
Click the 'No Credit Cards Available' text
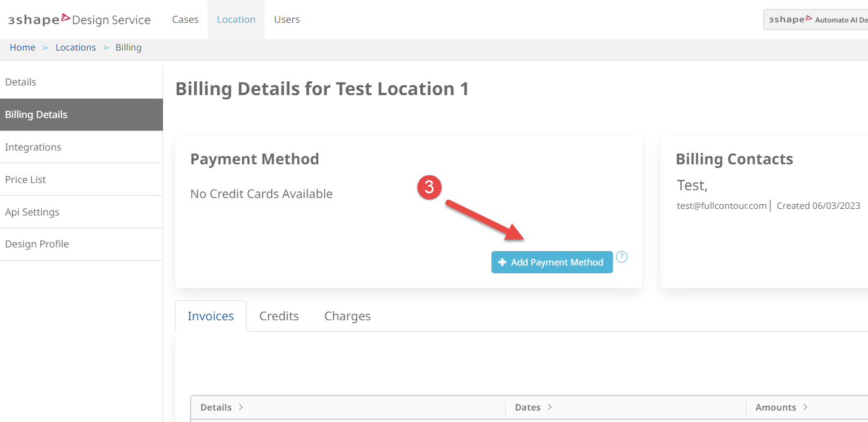261,194
